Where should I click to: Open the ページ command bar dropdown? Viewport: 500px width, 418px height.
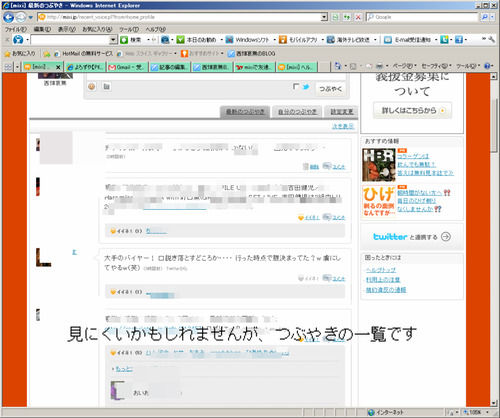(x=405, y=66)
